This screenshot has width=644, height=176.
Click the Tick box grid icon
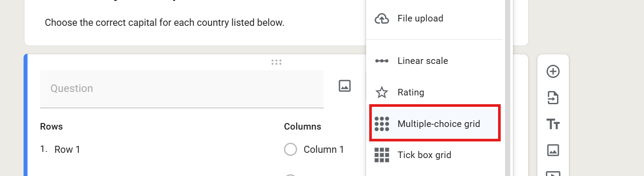pyautogui.click(x=382, y=155)
